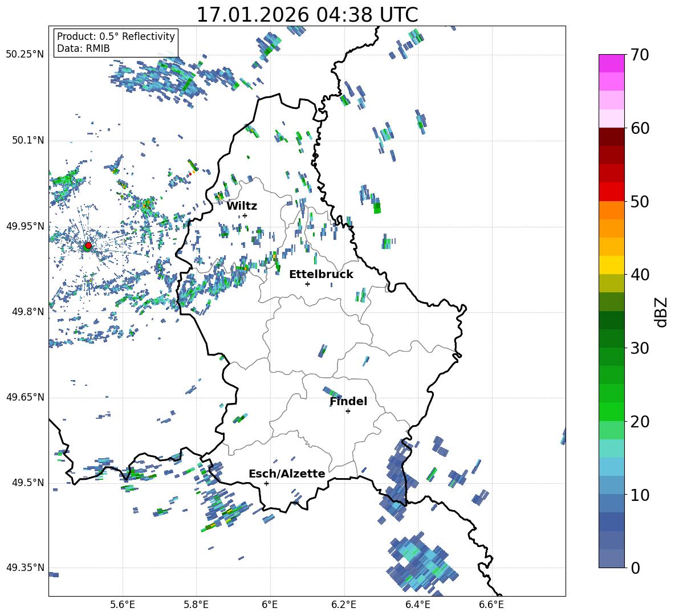The height and width of the screenshot is (616, 675).
Task: Click the bright red swatch at 50 dBZ
Action: coord(611,192)
